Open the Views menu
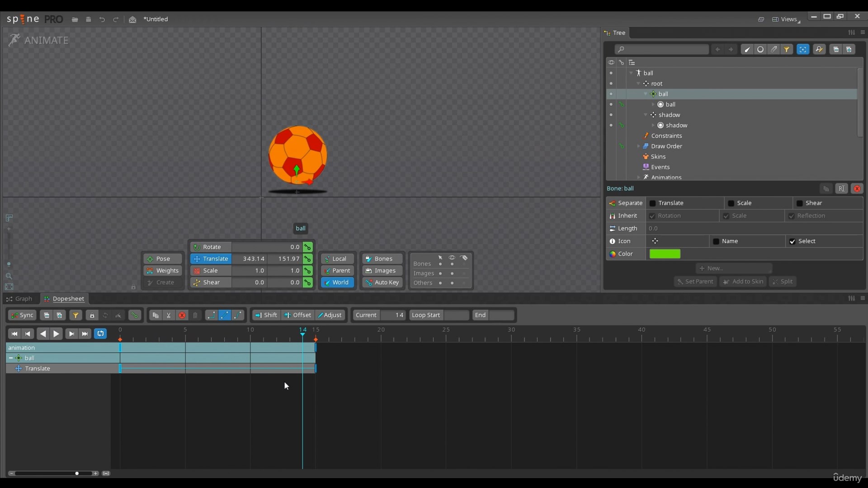The height and width of the screenshot is (488, 868). pos(786,19)
